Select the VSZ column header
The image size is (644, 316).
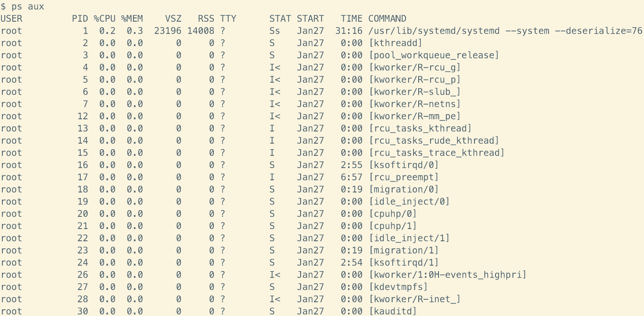(173, 19)
